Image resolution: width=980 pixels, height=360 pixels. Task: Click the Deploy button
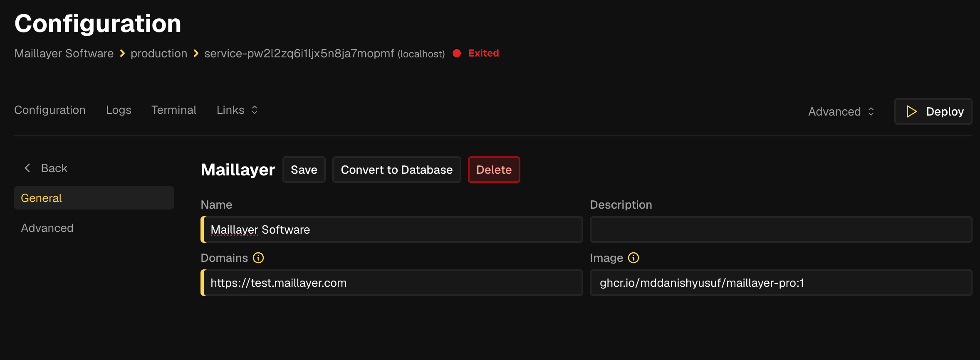pos(933,111)
